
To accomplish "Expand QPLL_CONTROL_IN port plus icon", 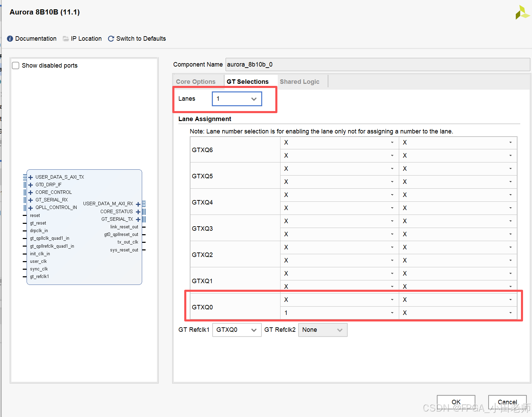I will [x=30, y=208].
